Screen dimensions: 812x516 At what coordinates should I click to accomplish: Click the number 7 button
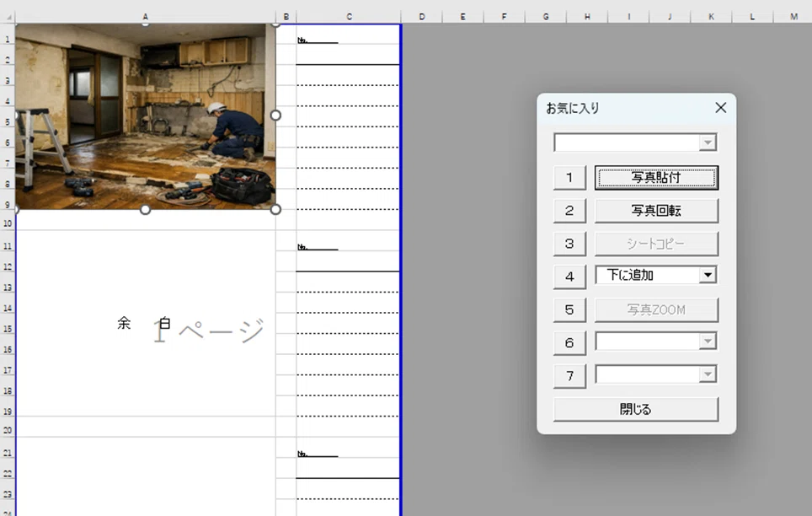coord(569,376)
